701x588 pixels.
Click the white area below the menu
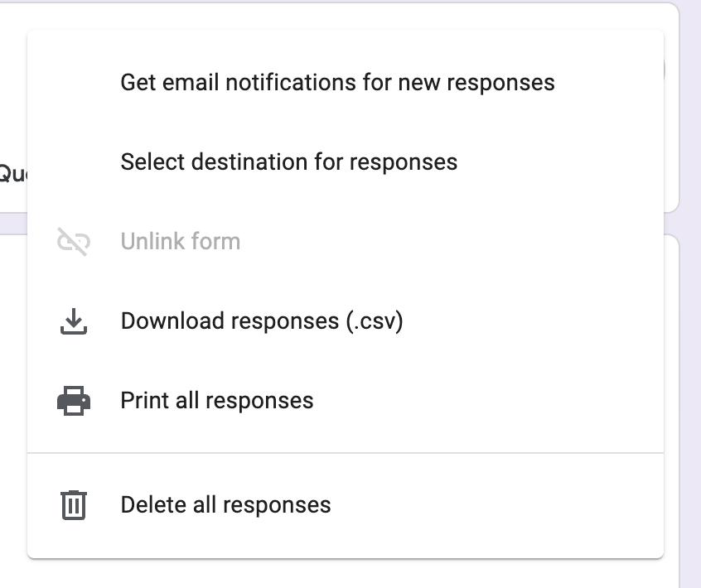(331, 574)
